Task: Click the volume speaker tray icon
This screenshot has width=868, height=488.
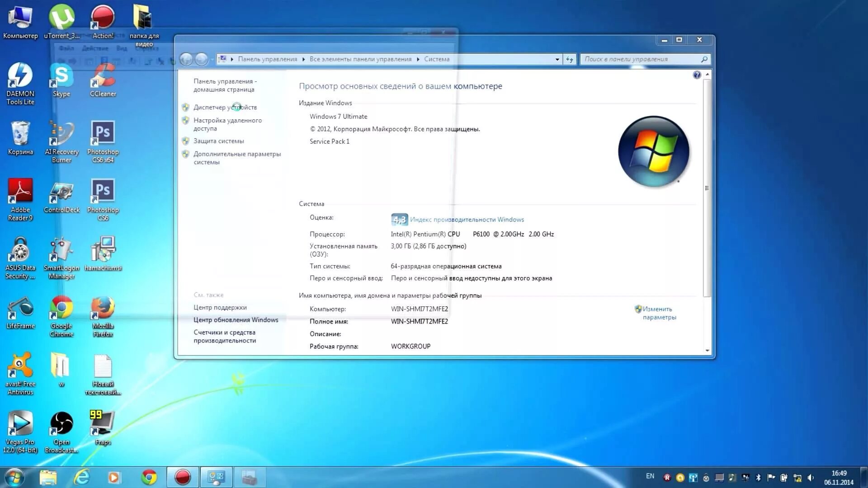Action: 810,478
